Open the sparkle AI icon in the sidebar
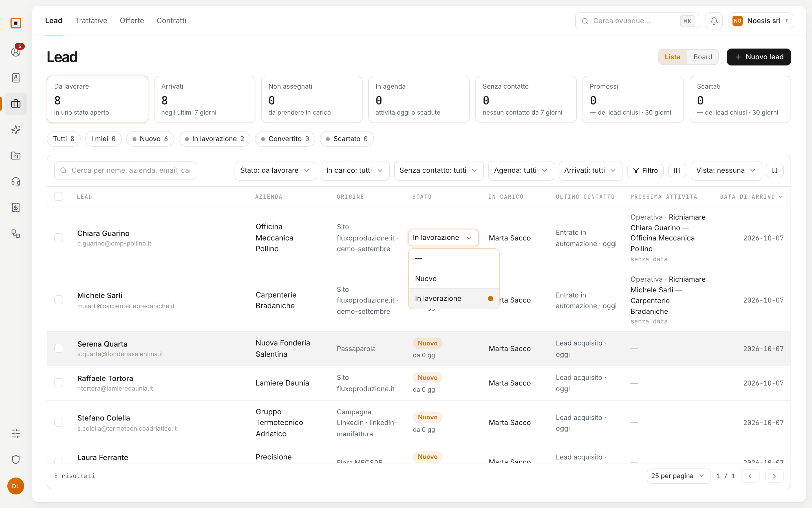Screen dimensions: 812x508 [x=16, y=130]
